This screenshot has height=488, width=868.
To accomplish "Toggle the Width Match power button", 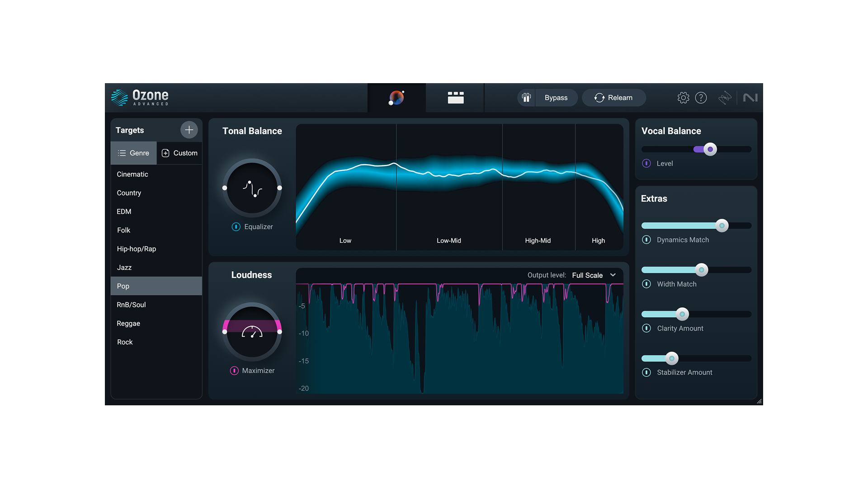I will (x=646, y=284).
